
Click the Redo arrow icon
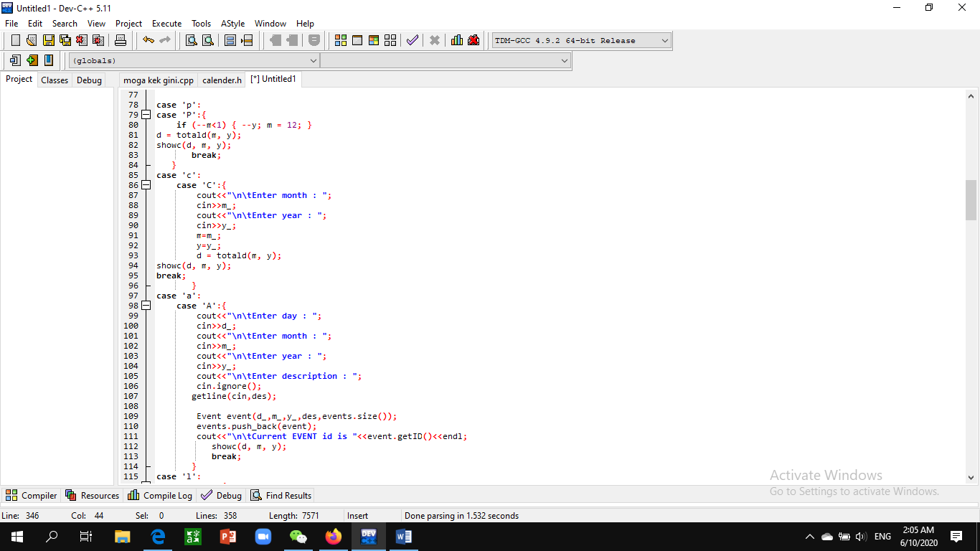tap(165, 40)
